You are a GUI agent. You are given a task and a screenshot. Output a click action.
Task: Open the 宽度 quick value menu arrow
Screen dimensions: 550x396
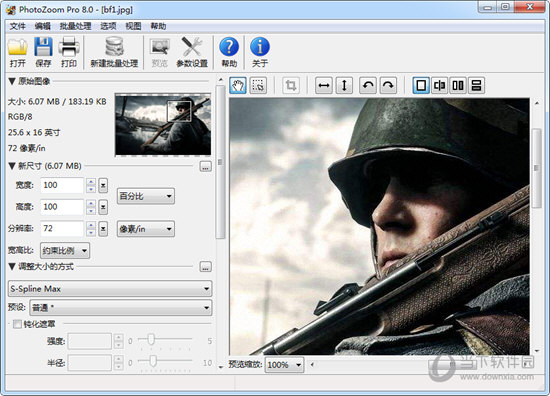(103, 185)
